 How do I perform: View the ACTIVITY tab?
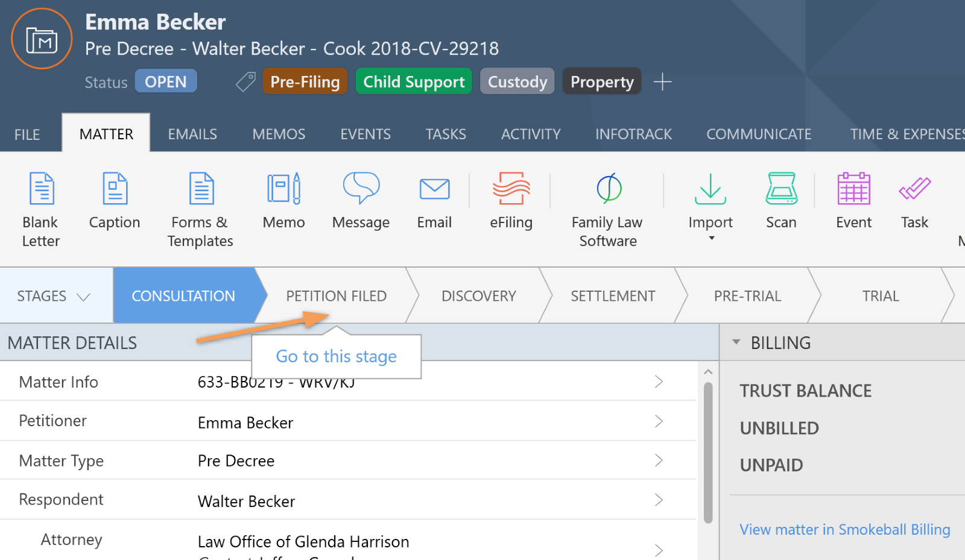tap(531, 134)
